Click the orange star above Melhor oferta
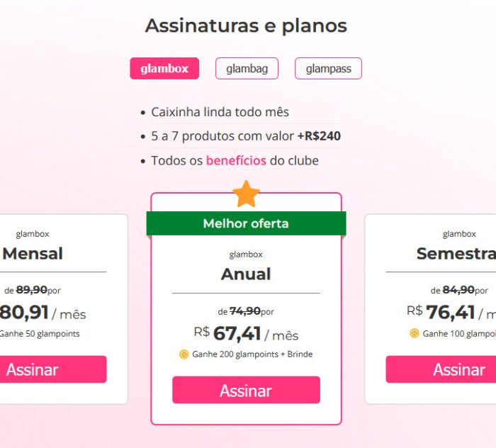The image size is (496, 448). [246, 194]
